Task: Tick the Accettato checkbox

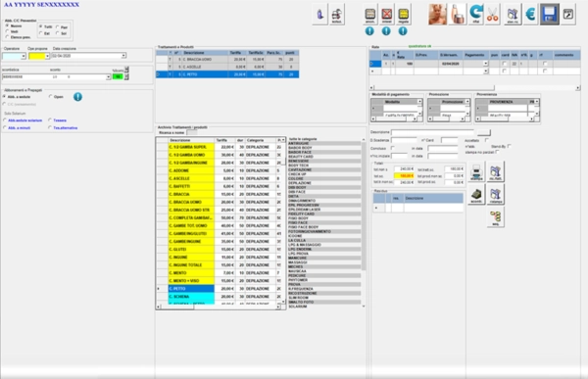Action: (x=487, y=140)
